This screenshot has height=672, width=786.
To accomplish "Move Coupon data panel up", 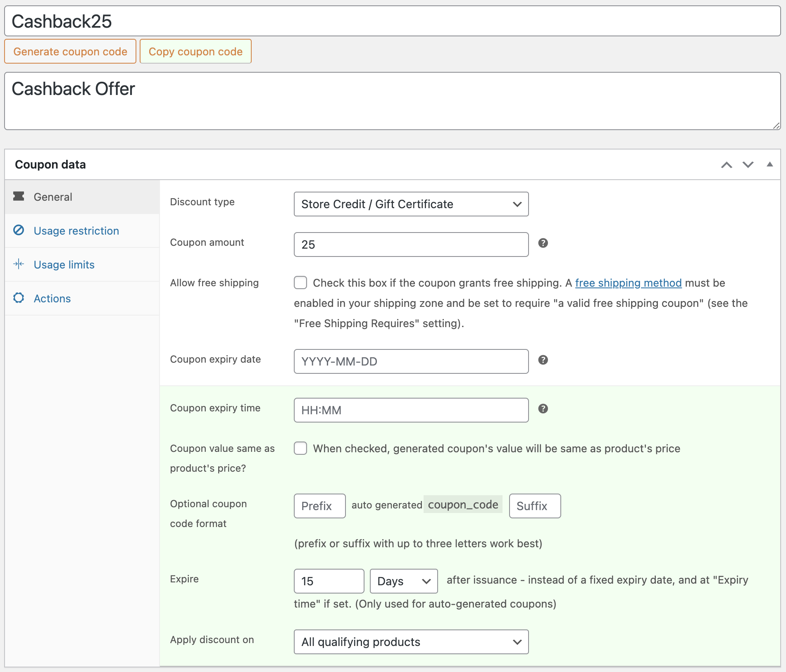I will click(726, 165).
